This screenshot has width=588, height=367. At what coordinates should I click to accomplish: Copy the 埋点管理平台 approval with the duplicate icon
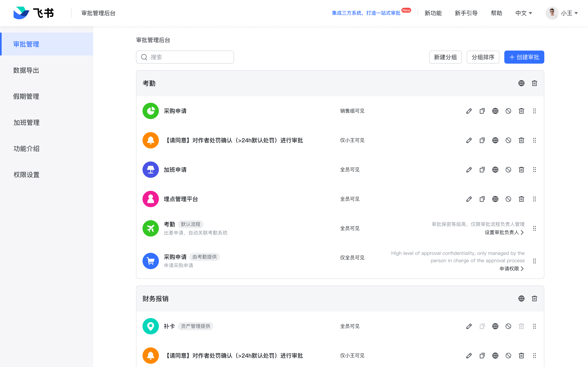[482, 199]
